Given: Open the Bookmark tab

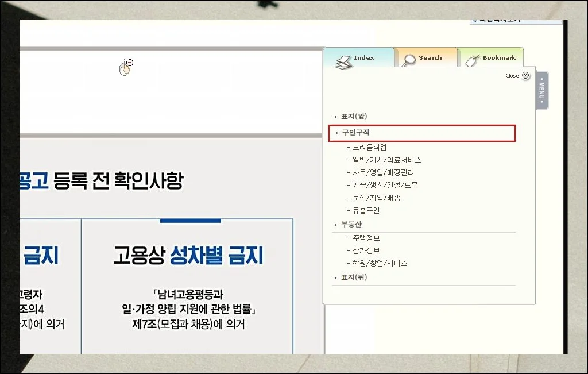Looking at the screenshot, I should 498,58.
